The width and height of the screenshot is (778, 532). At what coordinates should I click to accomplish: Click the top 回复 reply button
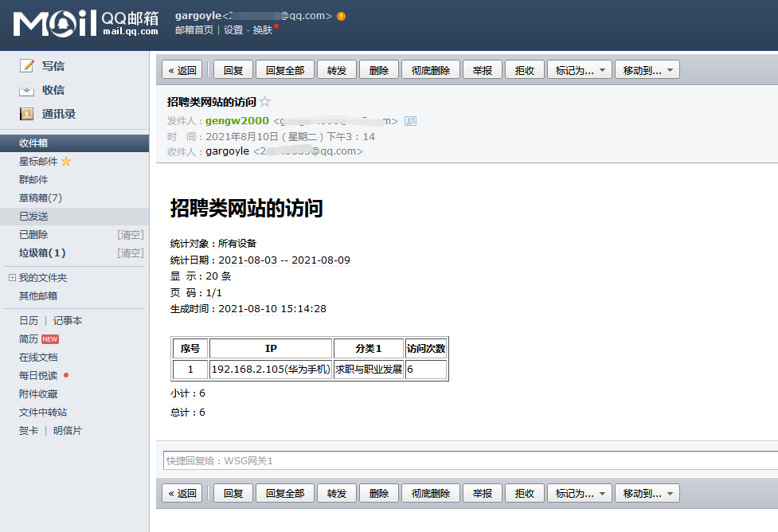[x=233, y=70]
